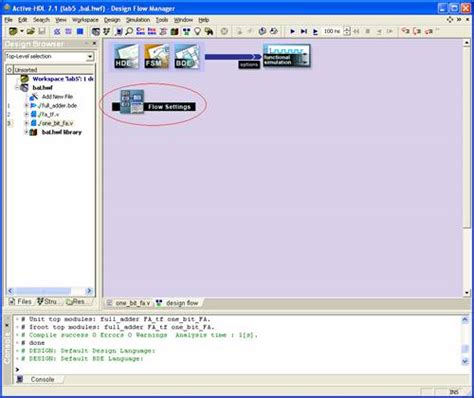
Task: Open the Tools menu
Action: [x=162, y=20]
